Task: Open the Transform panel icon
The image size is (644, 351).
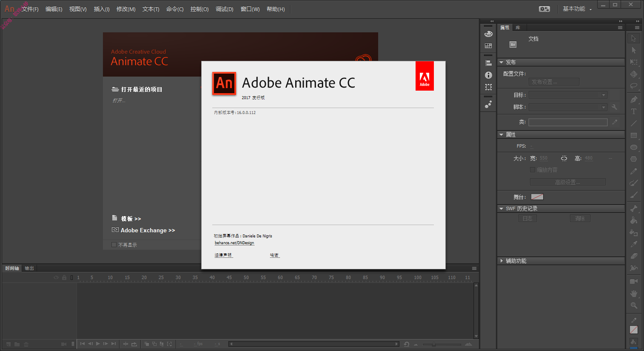Action: point(488,87)
